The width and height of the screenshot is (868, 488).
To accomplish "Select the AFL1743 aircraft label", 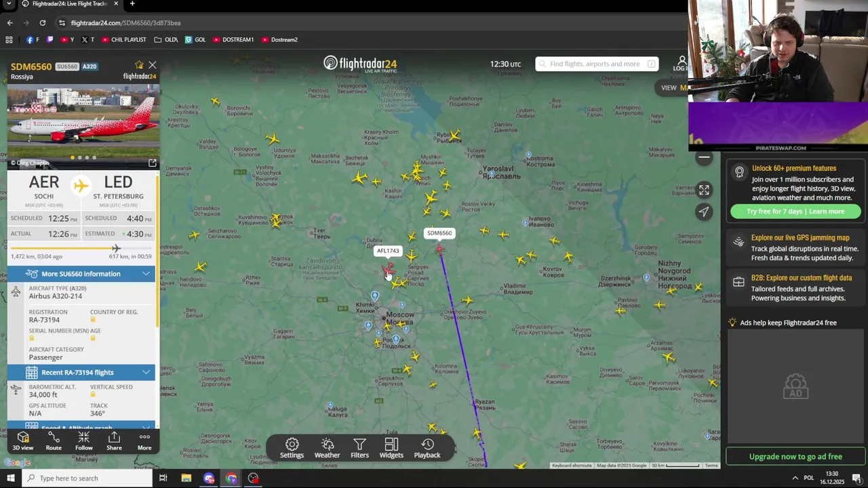I will [x=388, y=251].
